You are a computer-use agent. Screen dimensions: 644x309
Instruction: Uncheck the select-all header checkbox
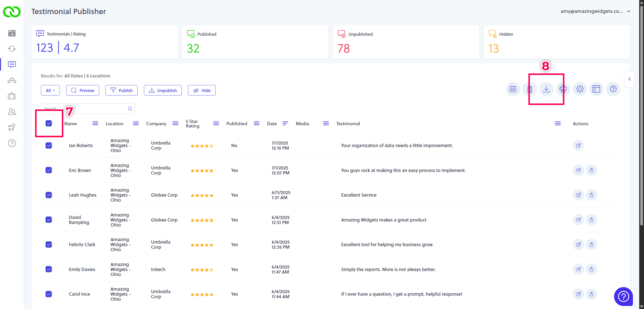pos(49,123)
